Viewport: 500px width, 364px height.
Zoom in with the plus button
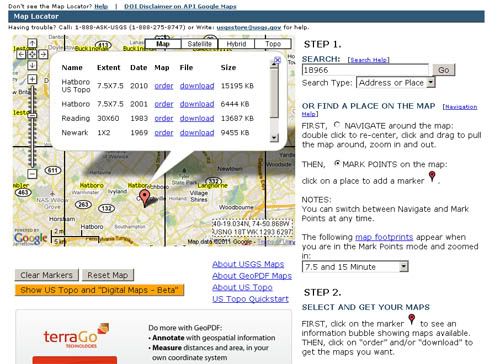pos(32,79)
